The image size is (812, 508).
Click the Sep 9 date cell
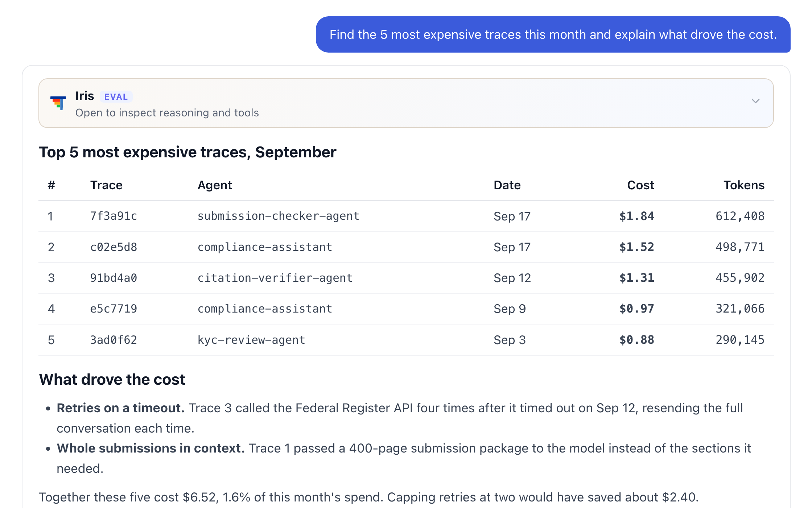coord(510,309)
